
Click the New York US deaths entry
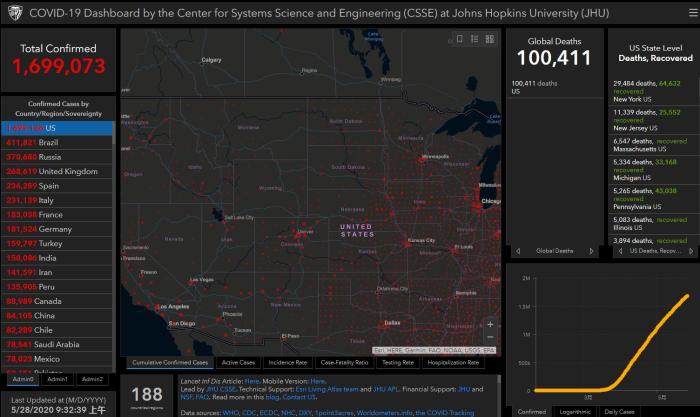[654, 91]
